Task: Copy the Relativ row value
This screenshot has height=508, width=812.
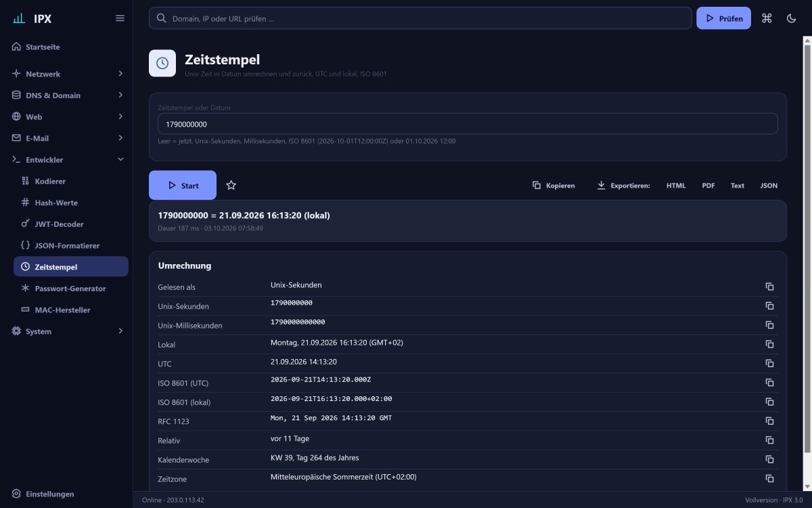Action: coord(769,440)
